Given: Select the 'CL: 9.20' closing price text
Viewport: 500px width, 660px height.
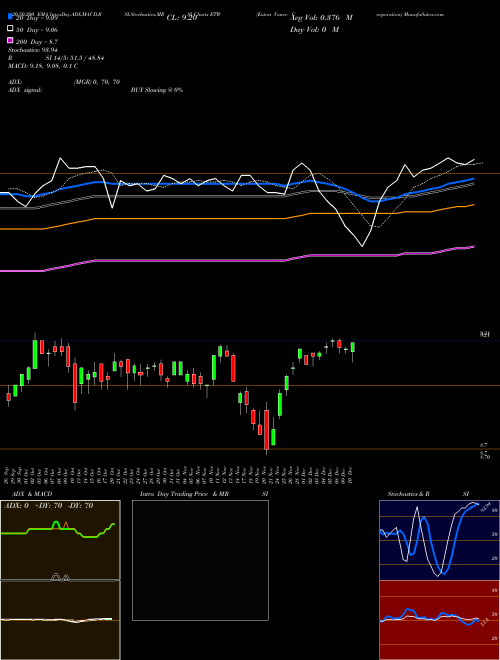Looking at the screenshot, I should tap(182, 18).
